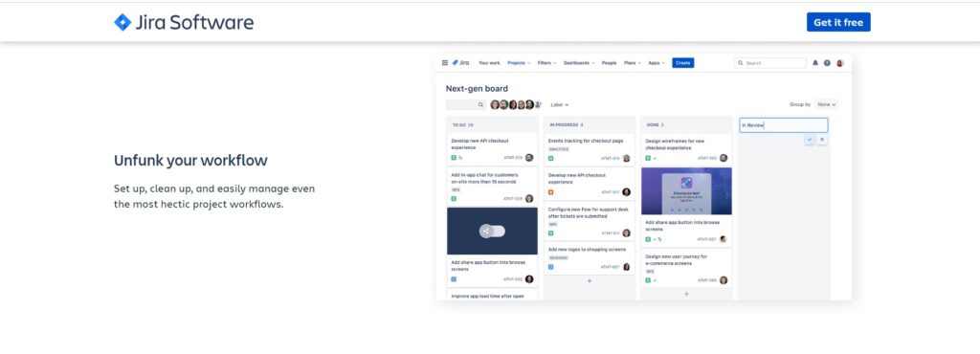This screenshot has width=980, height=354.
Task: Expand the Projects dropdown in navigation
Action: (x=519, y=63)
